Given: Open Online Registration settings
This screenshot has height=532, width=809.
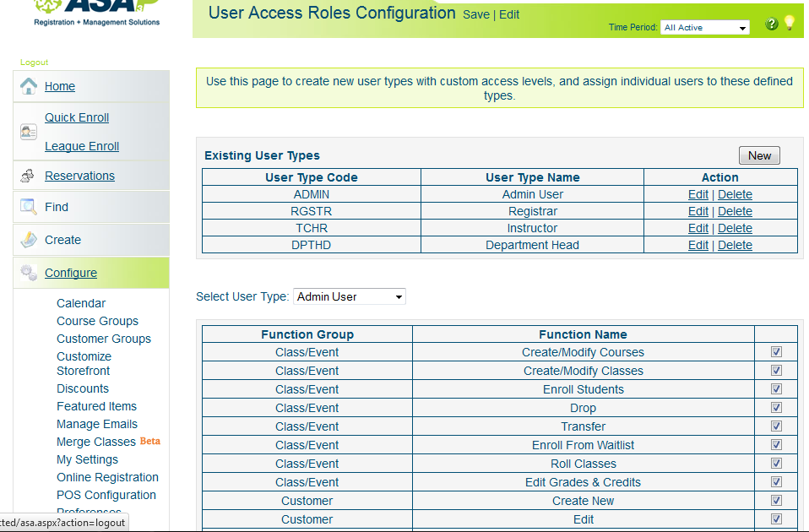Looking at the screenshot, I should 107,477.
